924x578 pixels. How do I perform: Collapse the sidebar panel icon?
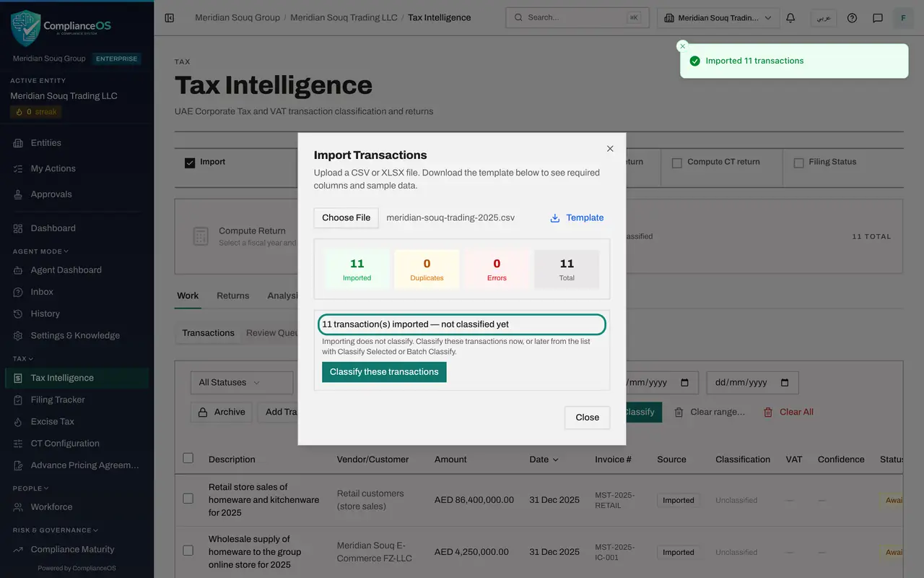pos(170,17)
